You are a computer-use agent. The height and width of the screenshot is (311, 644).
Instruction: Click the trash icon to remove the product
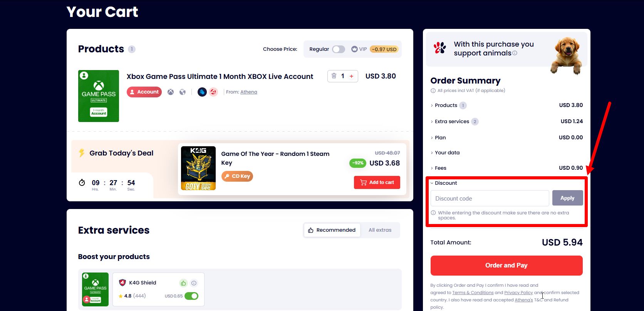[334, 76]
